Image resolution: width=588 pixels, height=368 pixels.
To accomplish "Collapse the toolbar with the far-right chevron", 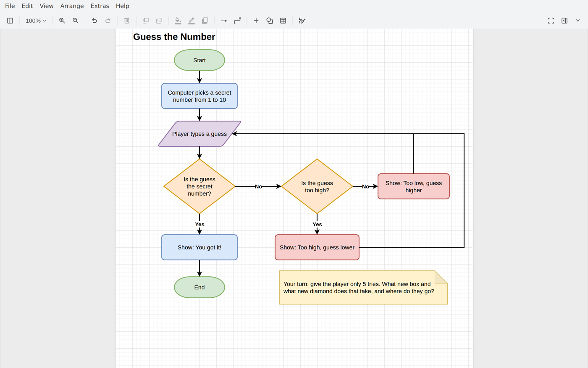I will (x=578, y=21).
